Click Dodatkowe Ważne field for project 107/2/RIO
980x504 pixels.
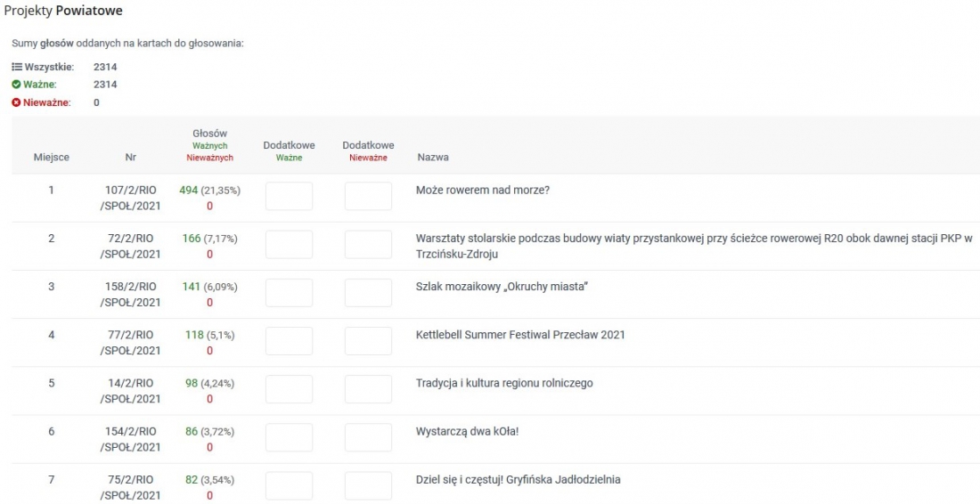click(x=289, y=197)
